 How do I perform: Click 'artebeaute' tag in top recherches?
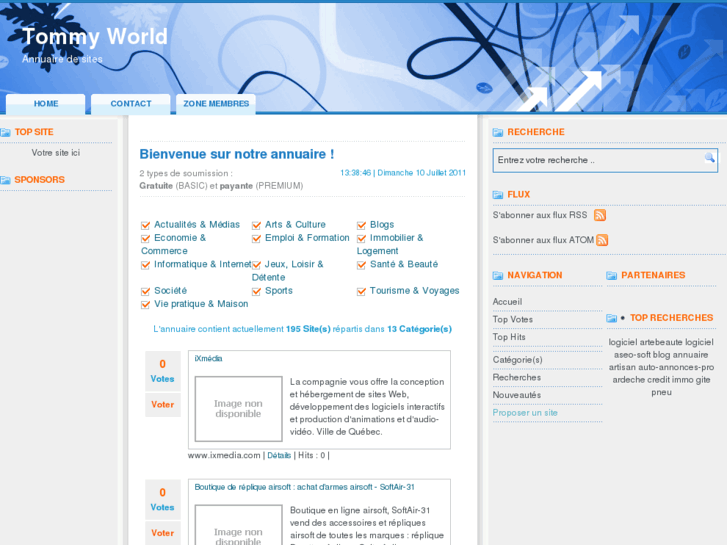(x=661, y=342)
